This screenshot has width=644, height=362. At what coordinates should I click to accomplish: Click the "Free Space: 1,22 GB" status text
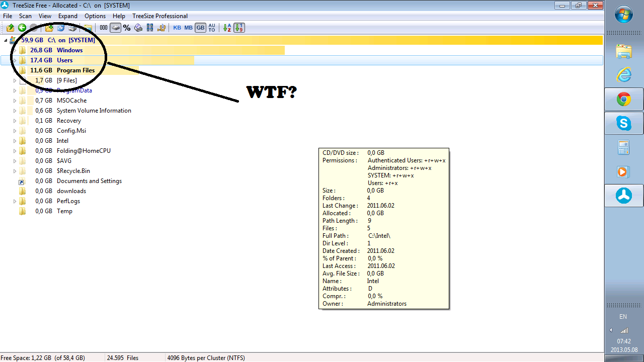[43, 358]
